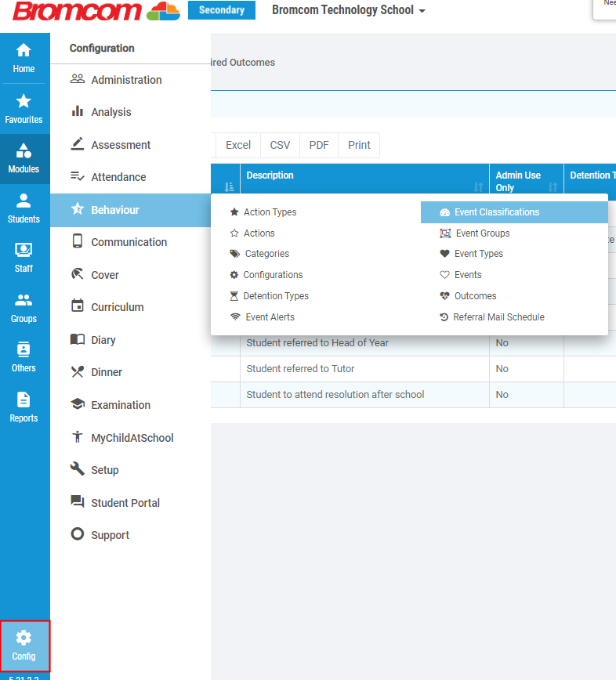Open Assessment configuration menu

(131, 145)
